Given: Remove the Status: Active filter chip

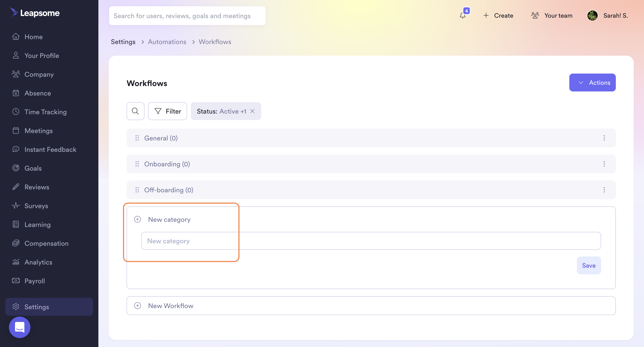Looking at the screenshot, I should [x=252, y=111].
